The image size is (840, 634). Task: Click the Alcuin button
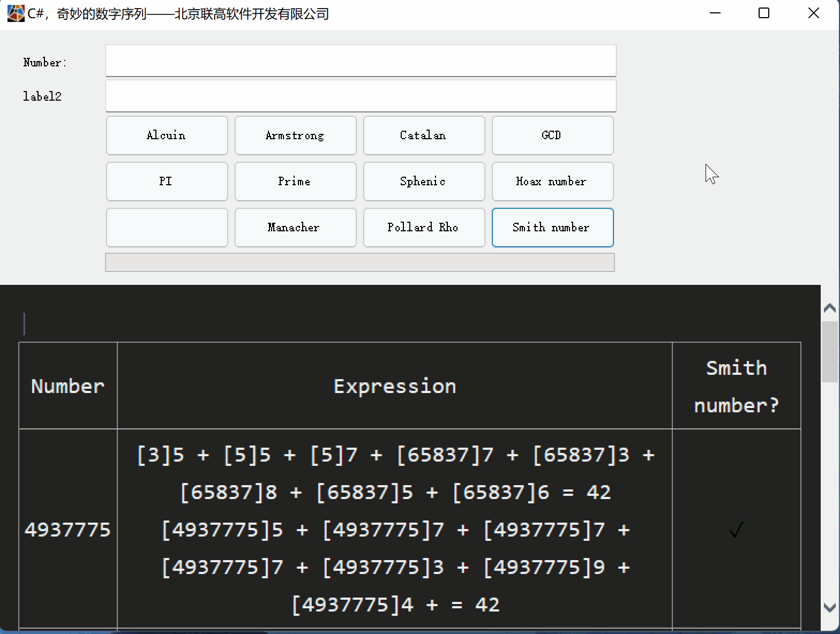point(167,135)
